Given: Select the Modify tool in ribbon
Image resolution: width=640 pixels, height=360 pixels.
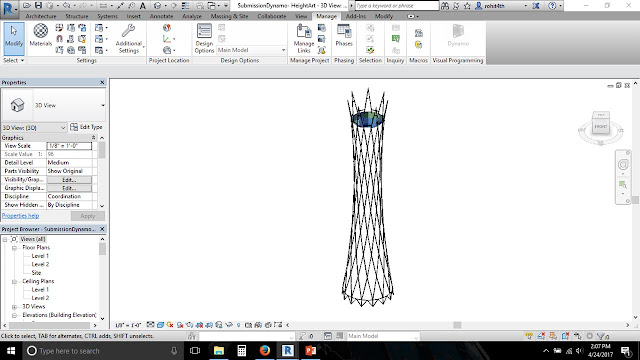Looking at the screenshot, I should coord(14,39).
